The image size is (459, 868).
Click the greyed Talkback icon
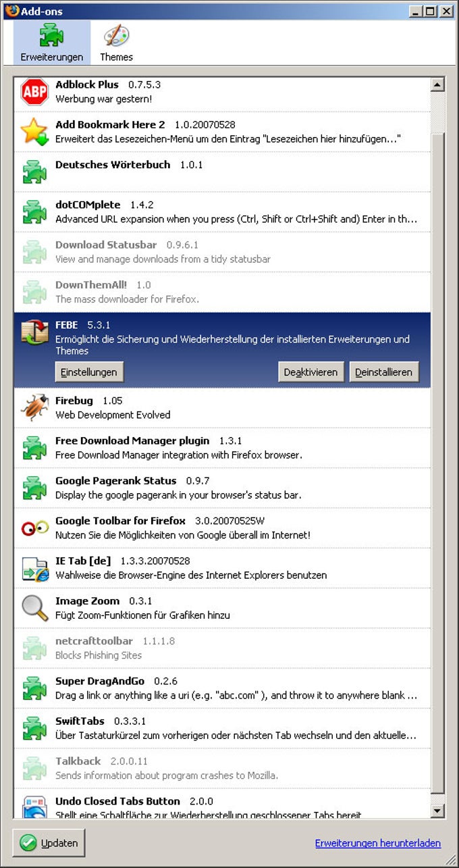[34, 768]
